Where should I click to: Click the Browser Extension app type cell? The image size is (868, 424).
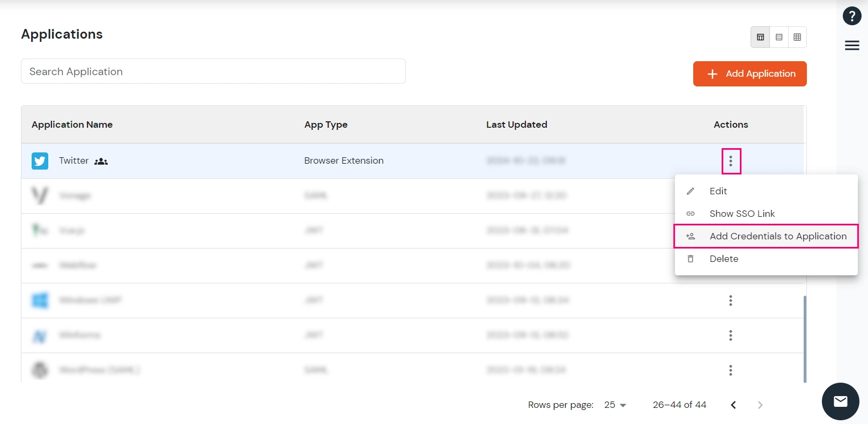click(344, 160)
